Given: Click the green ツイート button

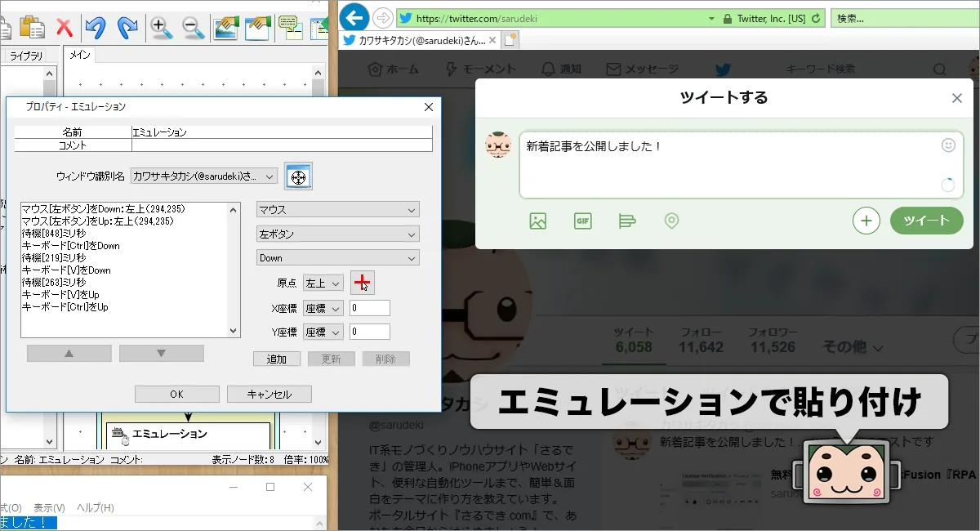Looking at the screenshot, I should 926,221.
